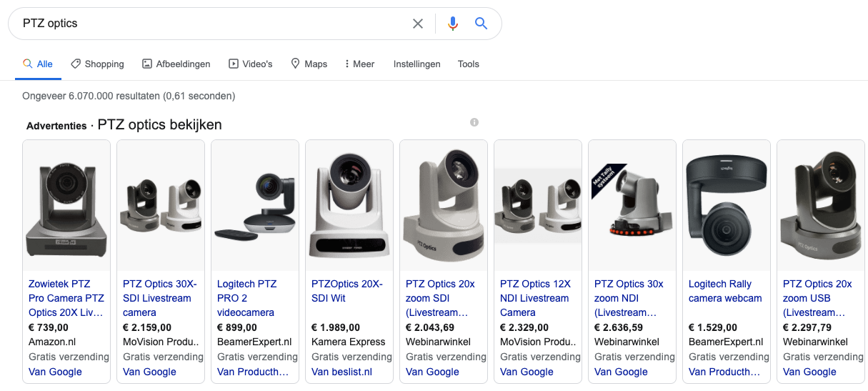Open the PTZ Optics 20x zoom SDI image
Image resolution: width=868 pixels, height=391 pixels.
point(444,205)
